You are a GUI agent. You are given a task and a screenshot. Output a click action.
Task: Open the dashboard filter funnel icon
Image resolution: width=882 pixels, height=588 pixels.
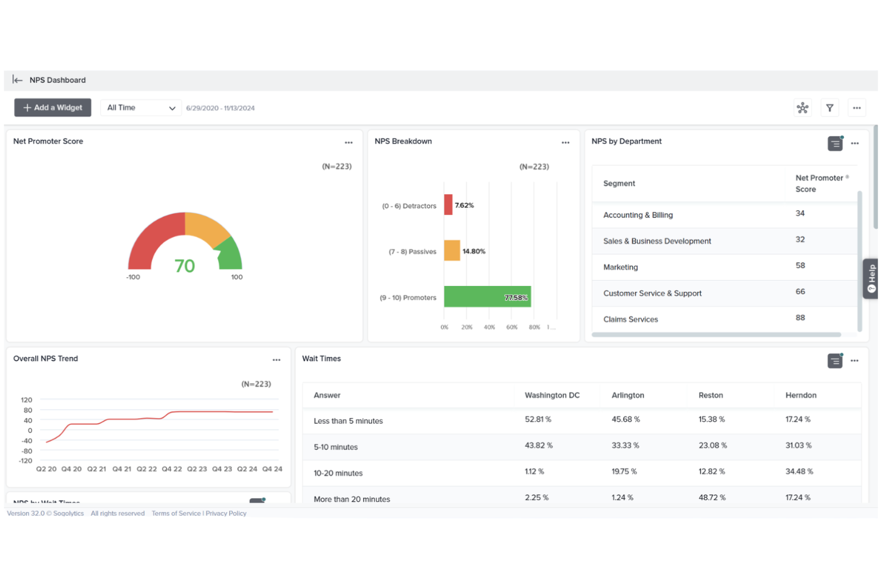[x=830, y=108]
